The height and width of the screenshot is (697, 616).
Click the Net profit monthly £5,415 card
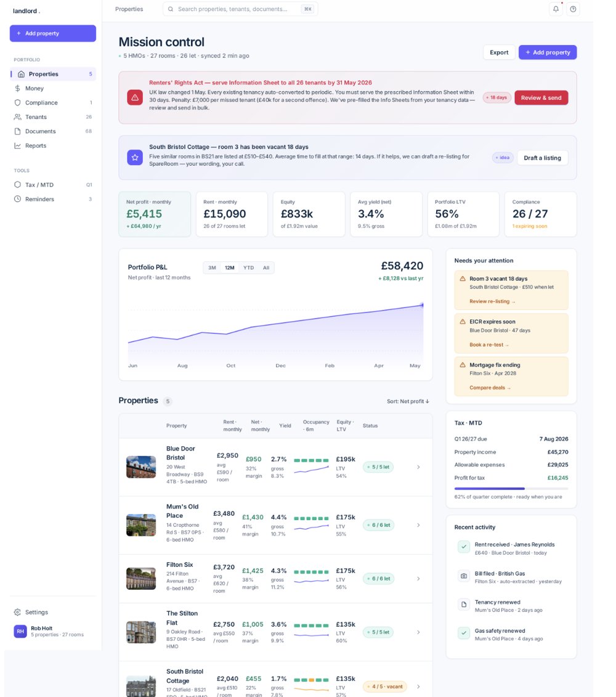[x=155, y=214]
